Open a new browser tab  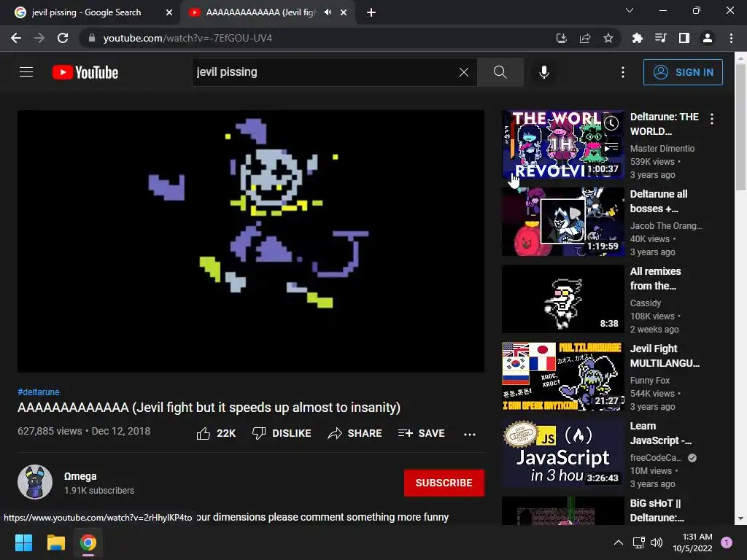coord(371,12)
